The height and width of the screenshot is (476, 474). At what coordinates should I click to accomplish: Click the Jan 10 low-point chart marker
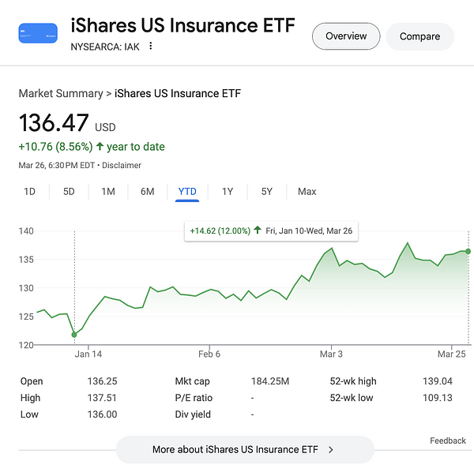pos(74,335)
